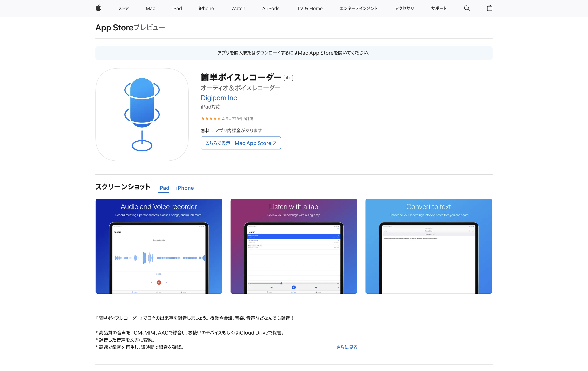The width and height of the screenshot is (588, 371).
Task: Click the アクセサリ navigation entry
Action: [x=404, y=8]
